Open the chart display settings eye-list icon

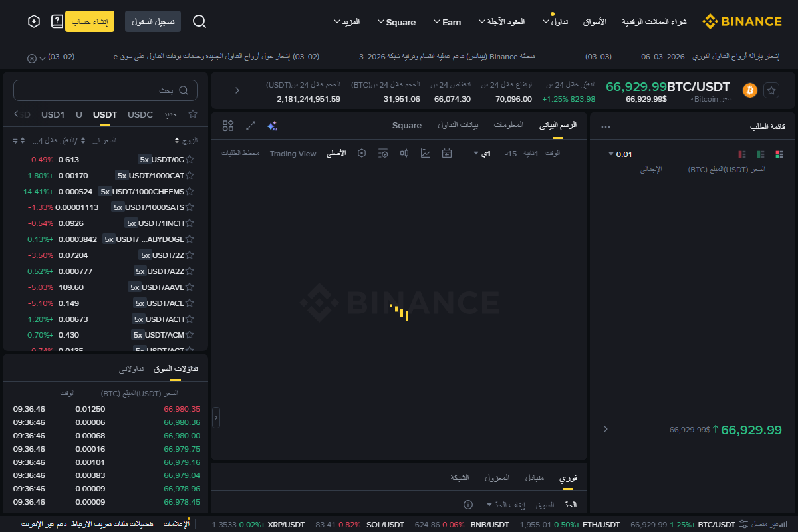pos(383,154)
